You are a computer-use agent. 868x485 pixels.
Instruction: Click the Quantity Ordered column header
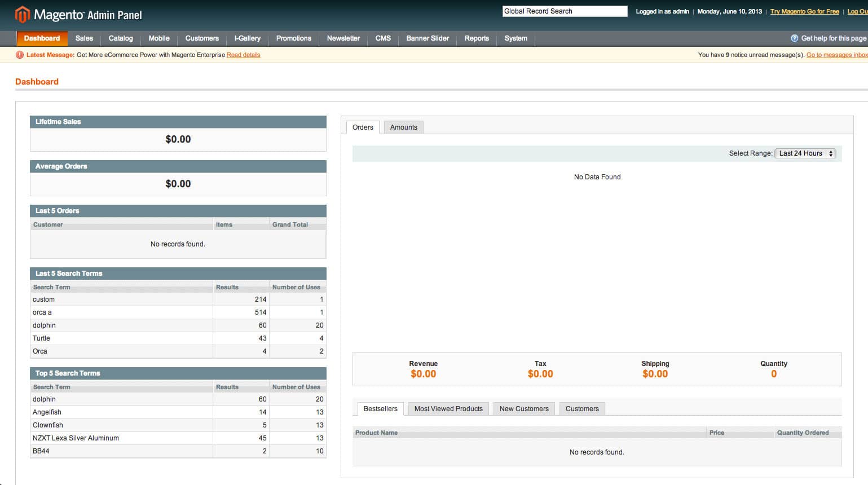pyautogui.click(x=808, y=433)
